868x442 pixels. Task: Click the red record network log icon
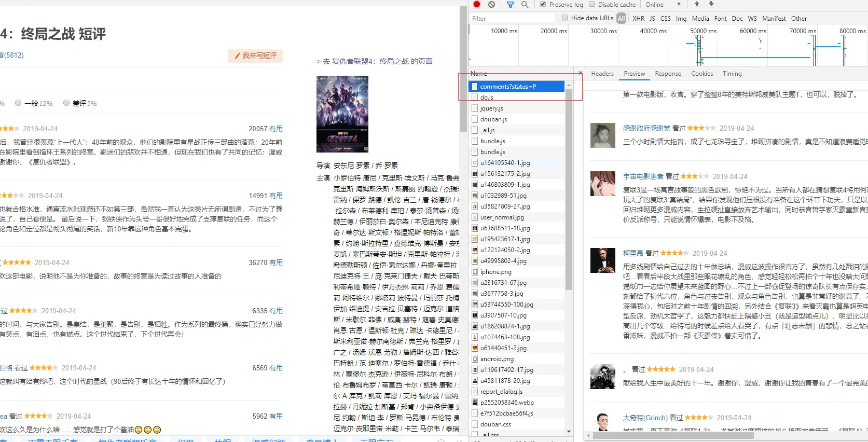coord(477,4)
